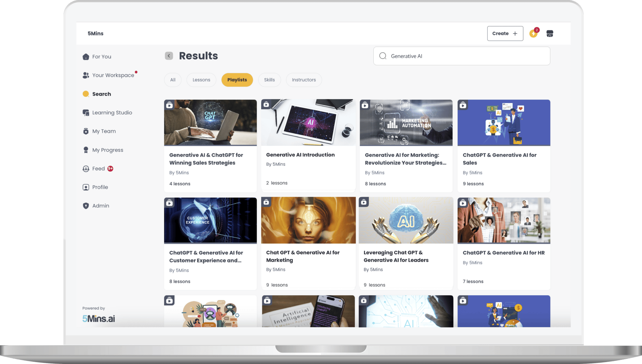
Task: Click 'By 5Mins' under ChatGPT for Sales
Action: pyautogui.click(x=472, y=173)
